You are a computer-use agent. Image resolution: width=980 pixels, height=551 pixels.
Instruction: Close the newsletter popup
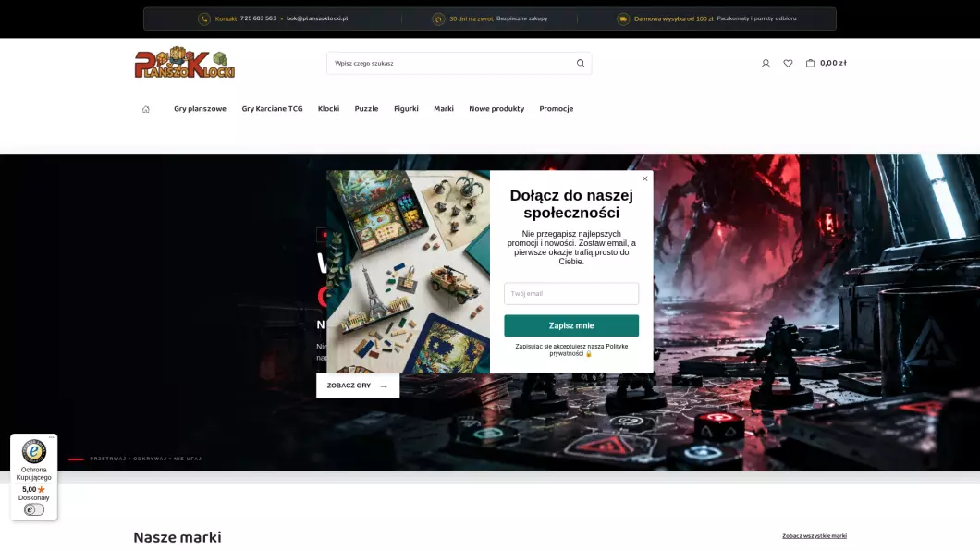click(x=645, y=178)
